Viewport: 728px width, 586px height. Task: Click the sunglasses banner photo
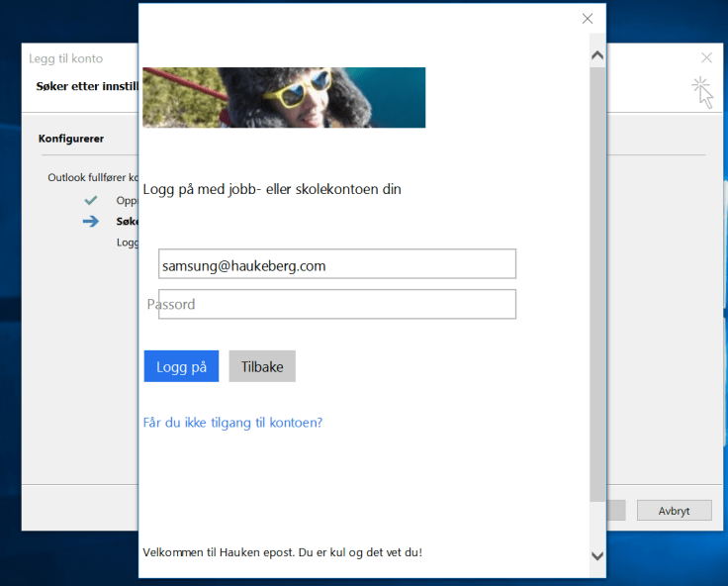[284, 98]
